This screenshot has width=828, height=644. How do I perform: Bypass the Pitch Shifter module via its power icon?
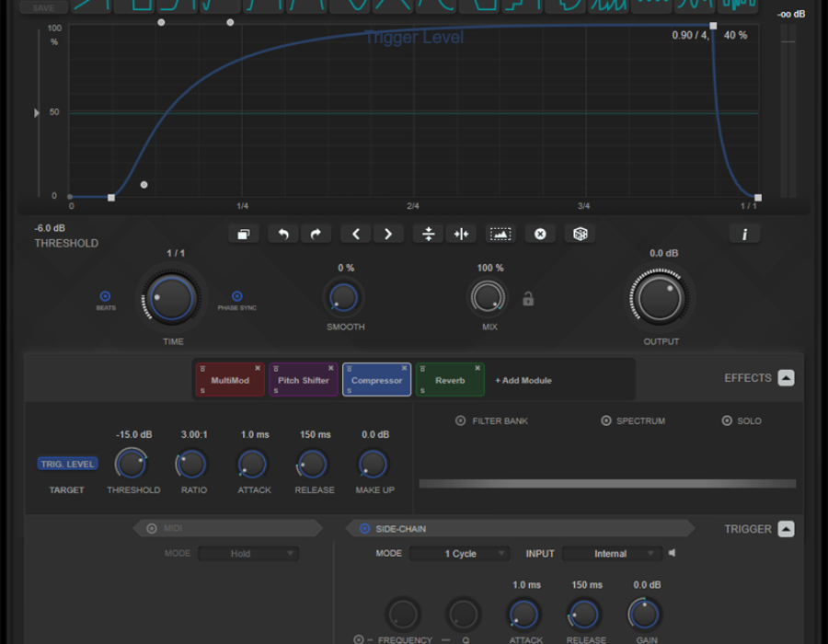pyautogui.click(x=276, y=368)
